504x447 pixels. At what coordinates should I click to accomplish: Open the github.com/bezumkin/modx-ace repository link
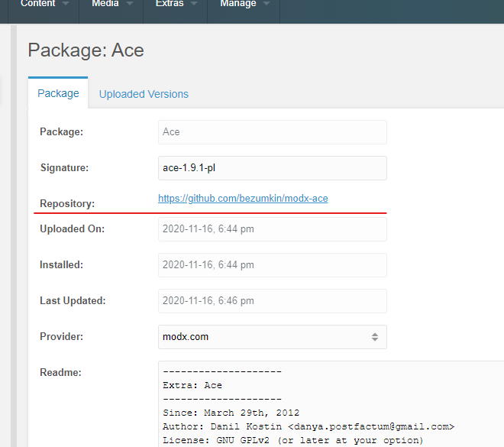click(x=243, y=199)
